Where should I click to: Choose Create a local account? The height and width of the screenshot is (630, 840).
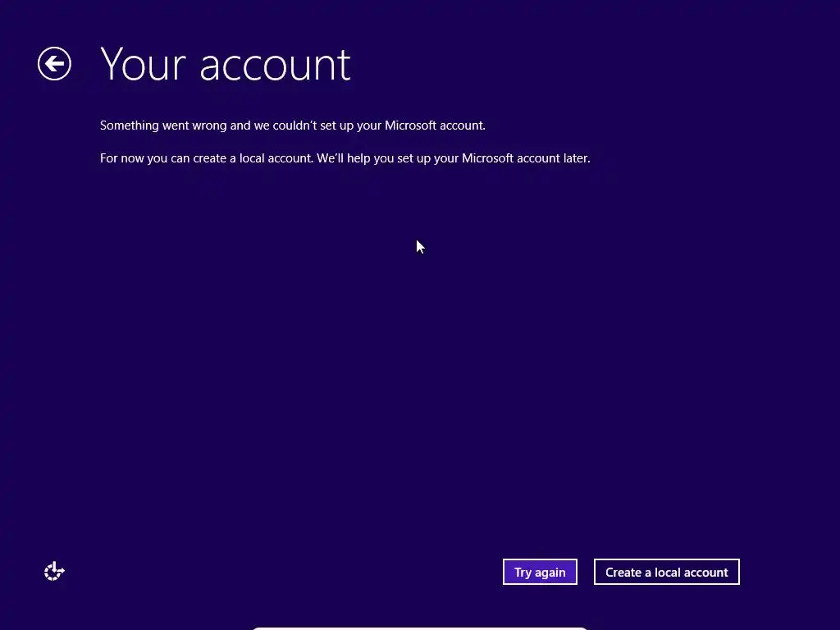point(666,572)
